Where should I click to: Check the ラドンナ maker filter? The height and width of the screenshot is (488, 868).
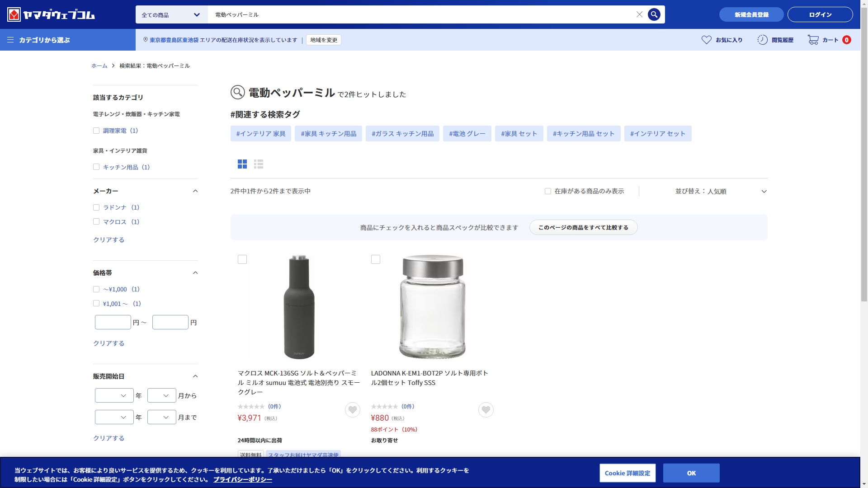pyautogui.click(x=96, y=207)
